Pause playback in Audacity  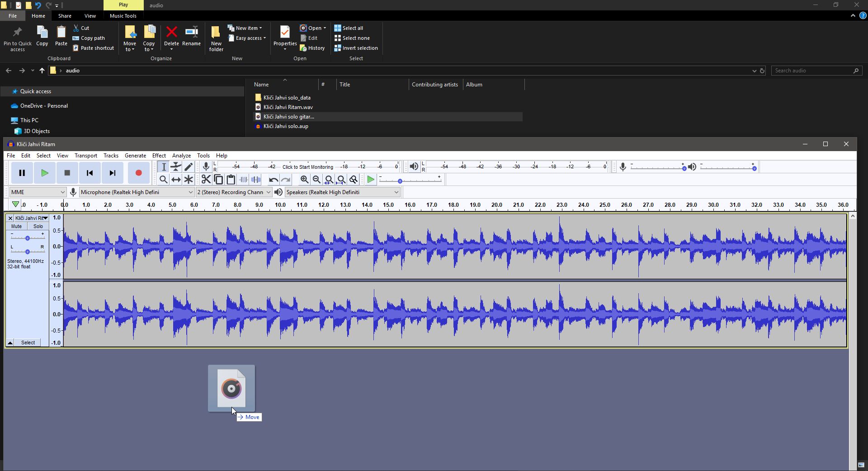click(22, 173)
